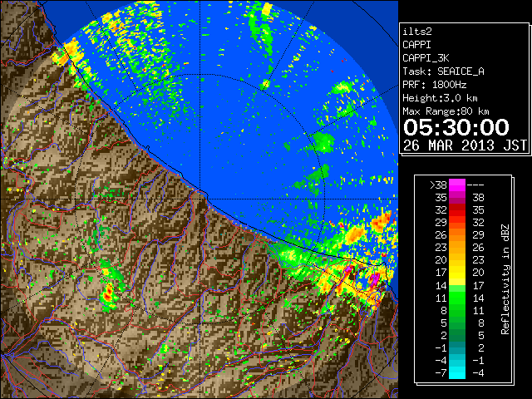The width and height of the screenshot is (532, 399).
Task: Click the Reflectivity in dBZ axis label
Action: [505, 279]
